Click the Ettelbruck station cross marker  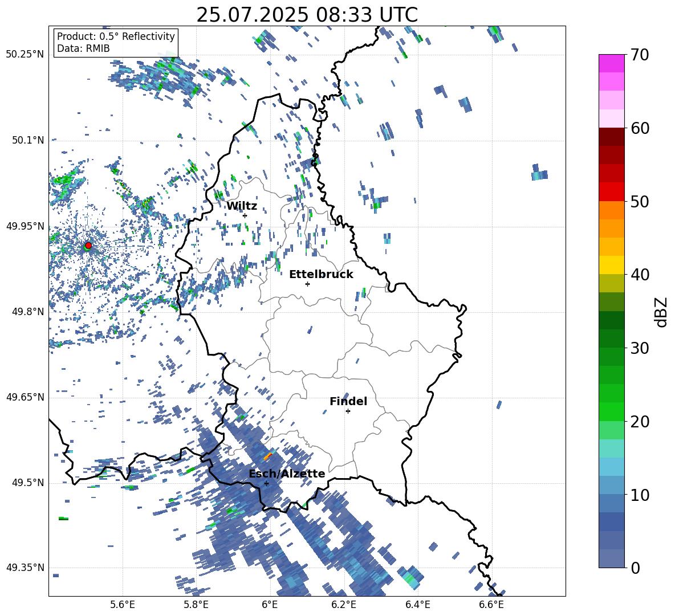point(307,284)
